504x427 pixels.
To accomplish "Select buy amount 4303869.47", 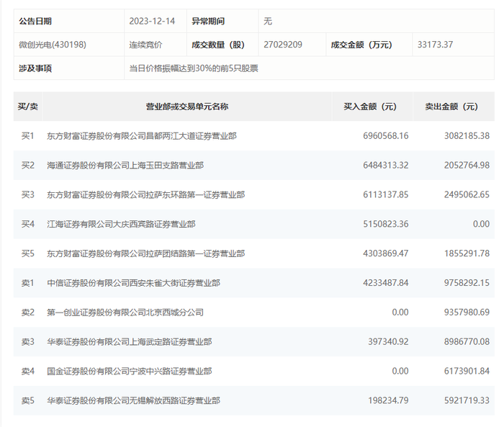I will (386, 253).
